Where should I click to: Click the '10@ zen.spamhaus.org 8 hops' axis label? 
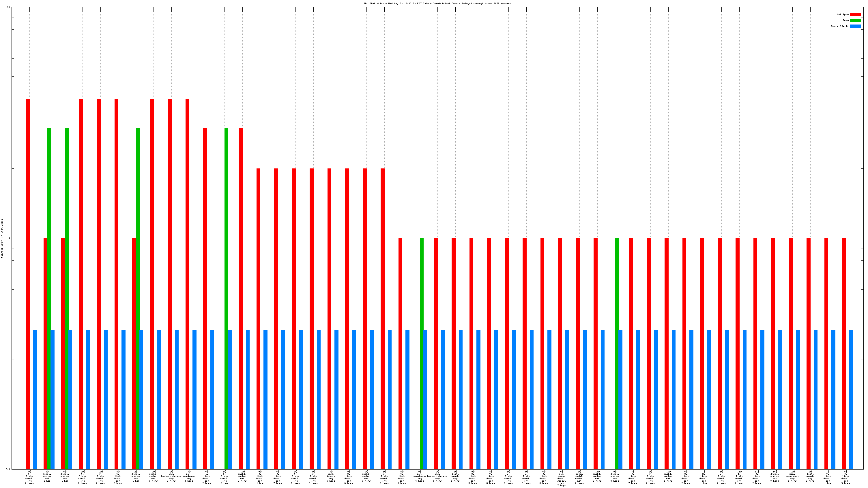click(x=792, y=476)
